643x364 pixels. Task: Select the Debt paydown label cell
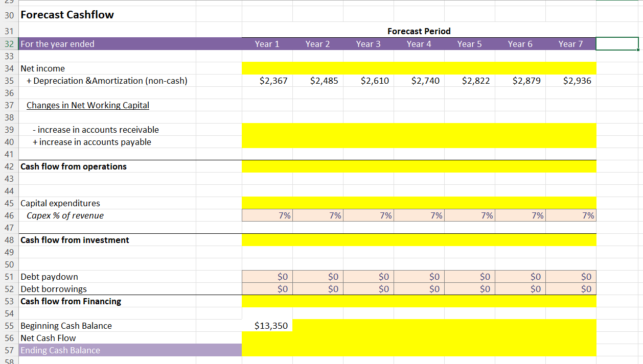click(x=107, y=277)
